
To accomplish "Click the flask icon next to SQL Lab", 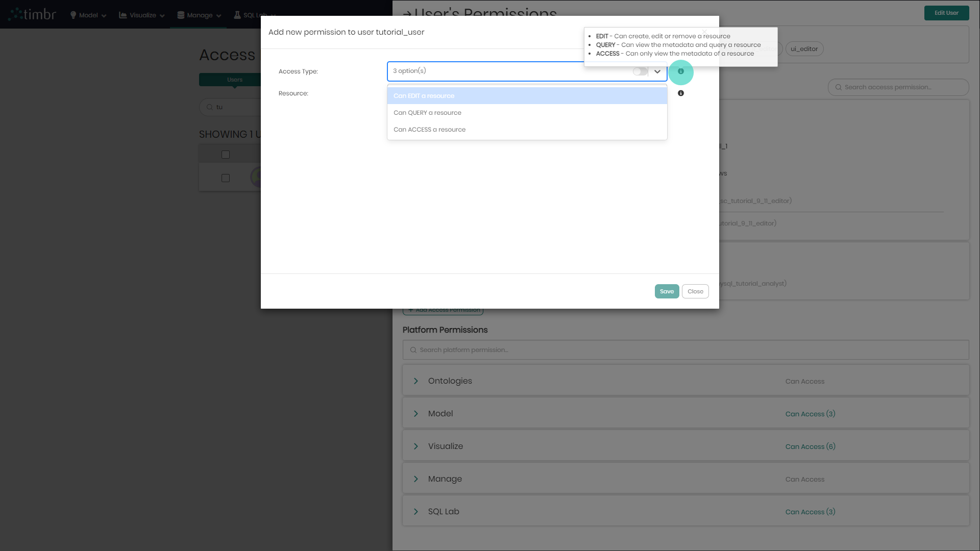I will [236, 15].
